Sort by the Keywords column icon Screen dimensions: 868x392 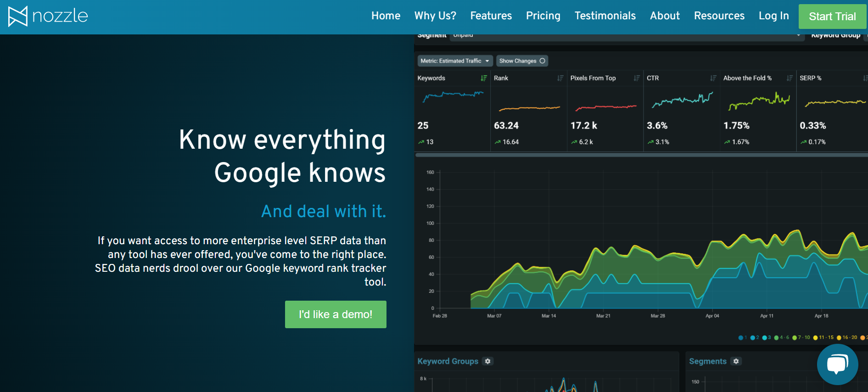(x=483, y=78)
